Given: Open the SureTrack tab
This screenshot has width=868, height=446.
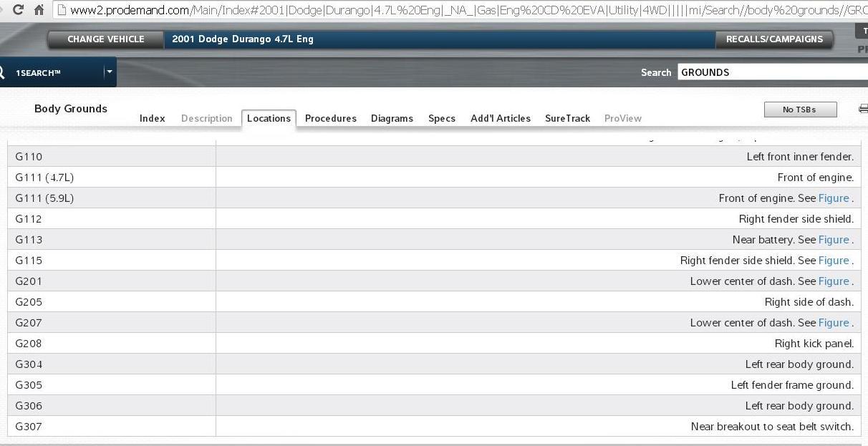Looking at the screenshot, I should click(567, 118).
